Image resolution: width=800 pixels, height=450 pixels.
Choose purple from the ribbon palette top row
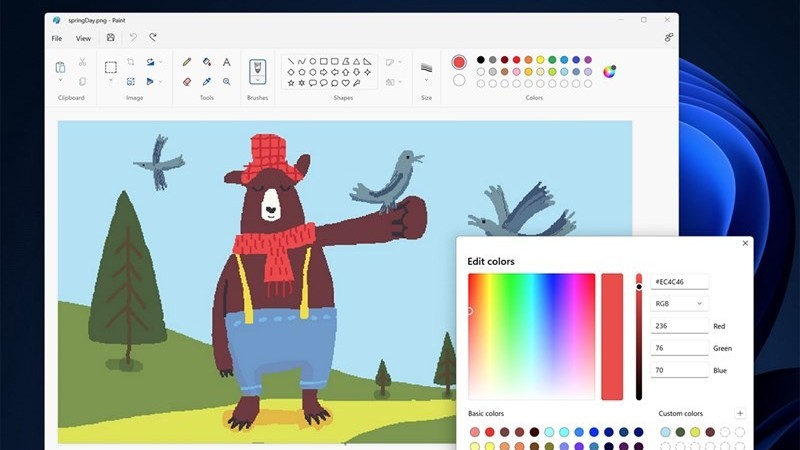click(x=588, y=60)
